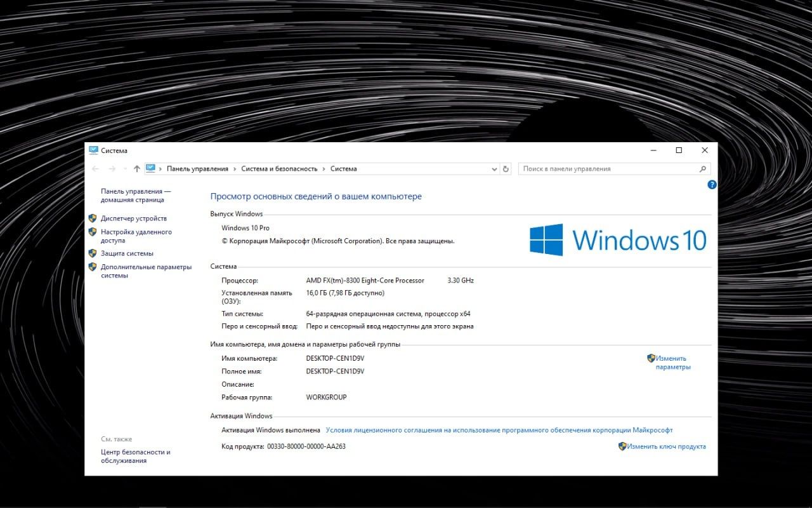
Task: Open 'Защита системы' link
Action: (127, 253)
